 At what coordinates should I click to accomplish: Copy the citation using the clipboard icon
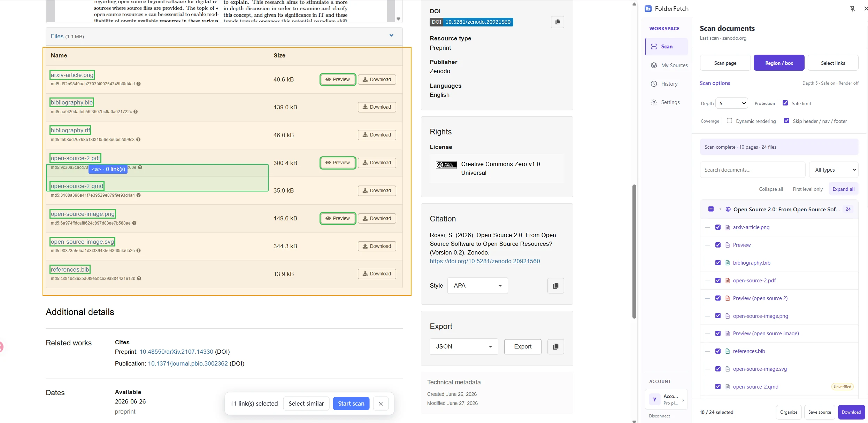[555, 285]
